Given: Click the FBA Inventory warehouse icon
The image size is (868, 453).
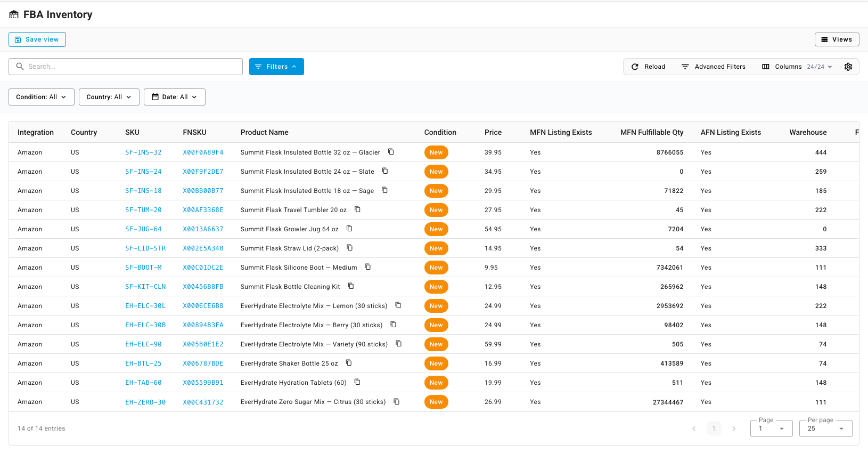Looking at the screenshot, I should pos(14,15).
